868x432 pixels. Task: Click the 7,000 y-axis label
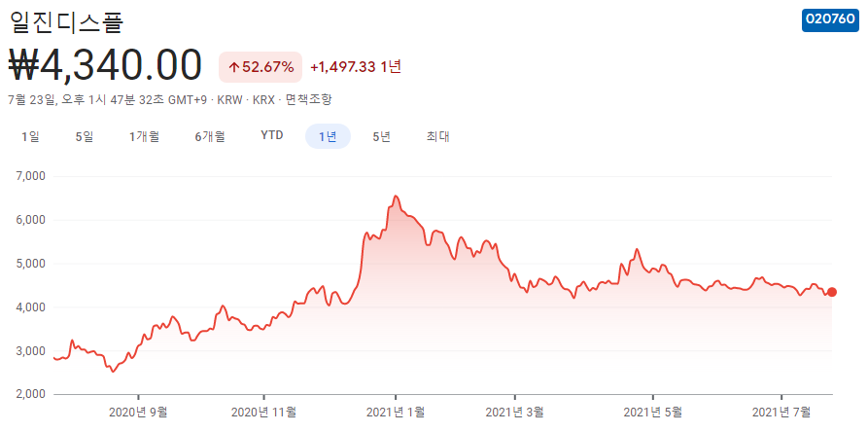pyautogui.click(x=32, y=176)
